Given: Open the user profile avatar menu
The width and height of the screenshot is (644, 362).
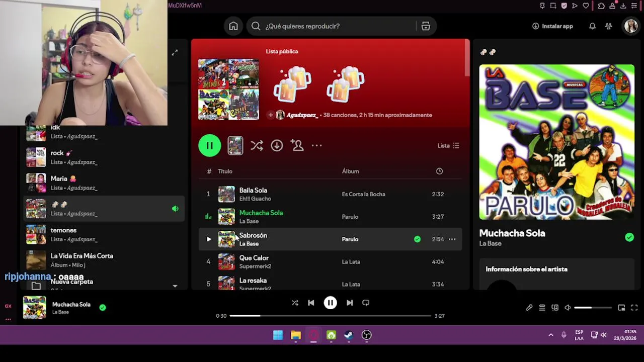Looking at the screenshot, I should (631, 26).
